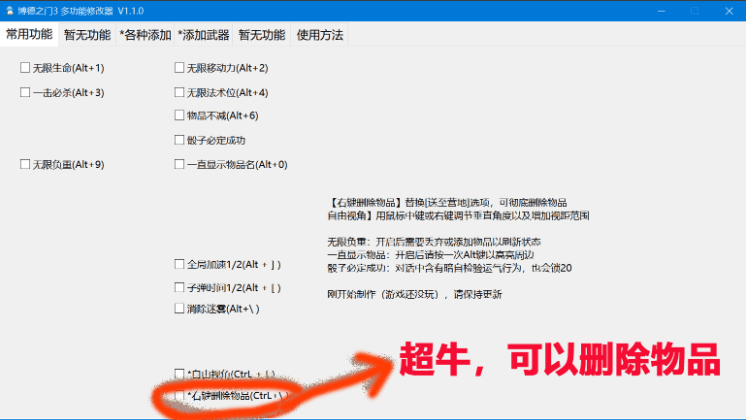
Task: Check the 物品不减(Alt+6) option
Action: (x=179, y=115)
